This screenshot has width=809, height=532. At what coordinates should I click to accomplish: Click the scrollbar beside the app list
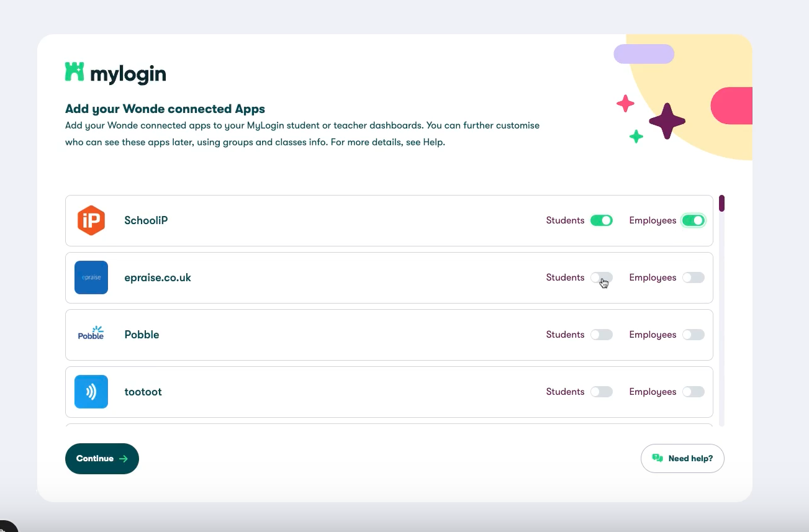coord(721,202)
